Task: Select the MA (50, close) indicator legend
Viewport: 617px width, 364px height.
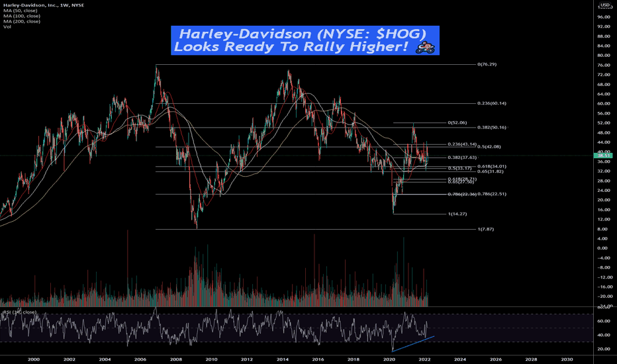Action: pos(21,11)
